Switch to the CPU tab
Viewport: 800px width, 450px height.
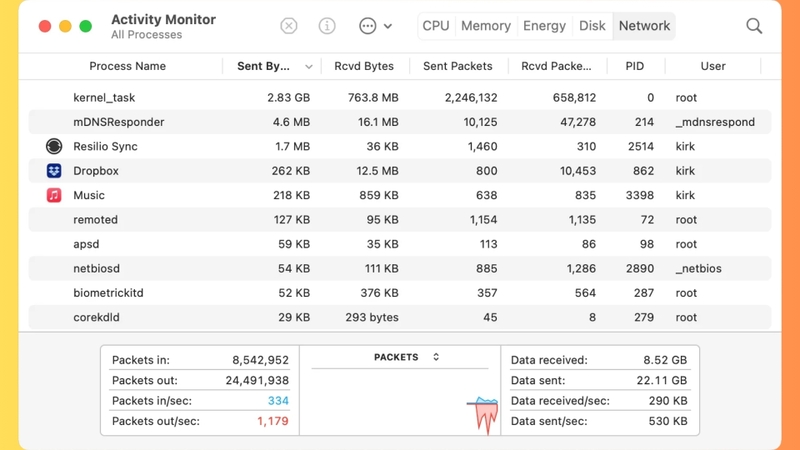tap(436, 26)
